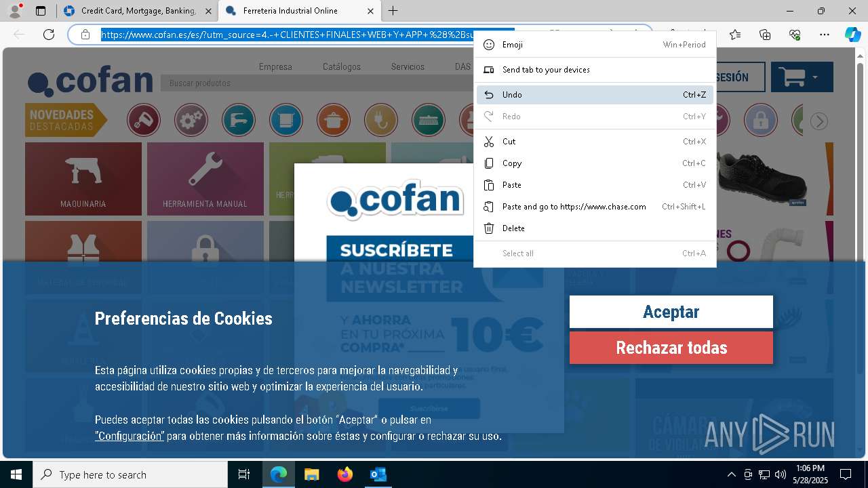Open Microsoft Edge from the taskbar
Image resolution: width=868 pixels, height=488 pixels.
pyautogui.click(x=279, y=474)
